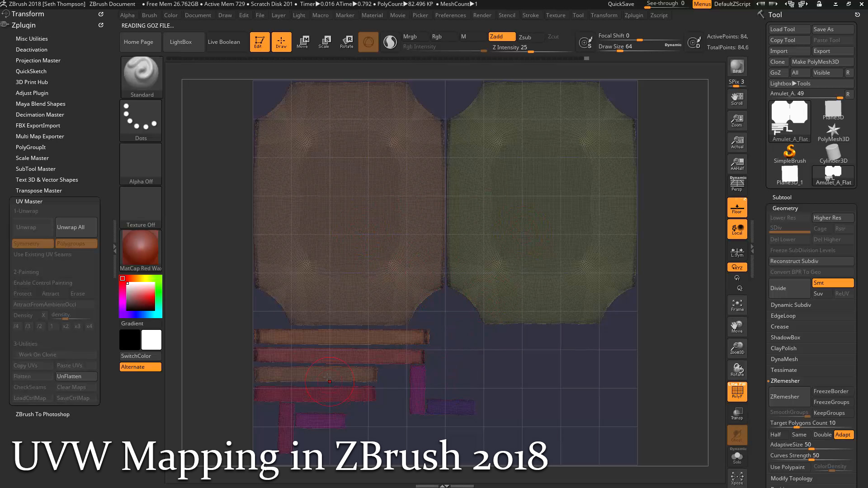Collapse the UV Master section
The height and width of the screenshot is (488, 868).
pos(29,202)
